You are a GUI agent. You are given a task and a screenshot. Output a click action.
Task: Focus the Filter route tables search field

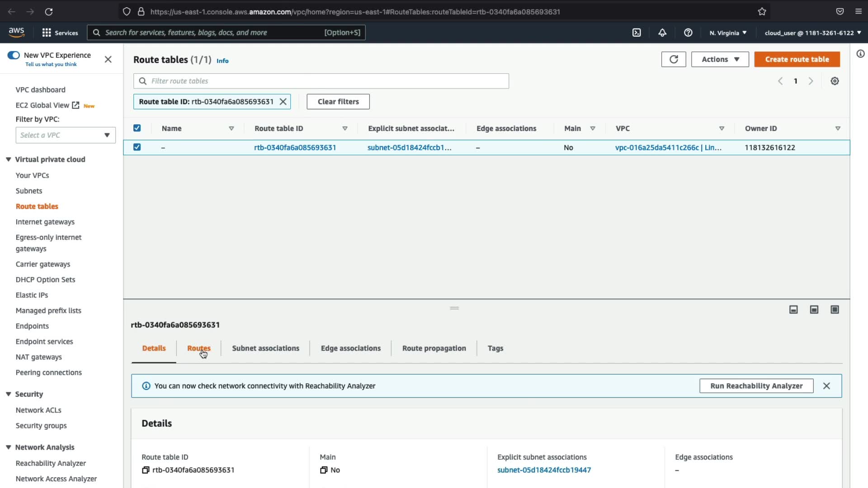(x=321, y=81)
